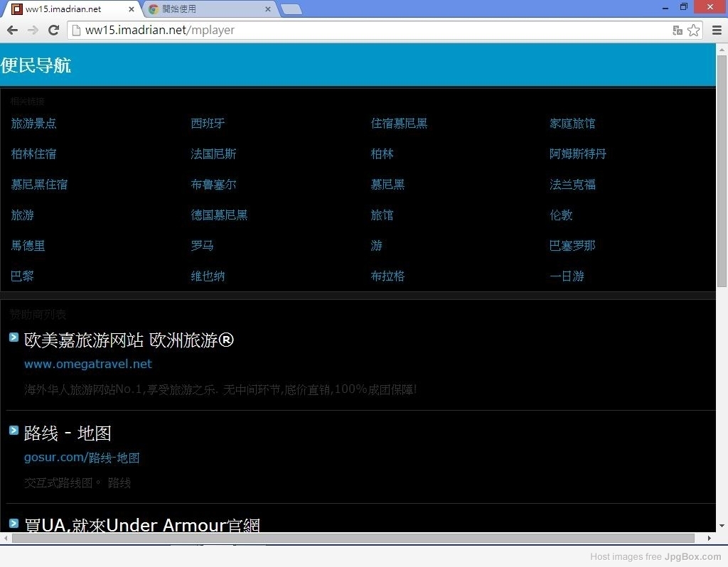728x567 pixels.
Task: Bookmark this page with the star icon
Action: click(693, 30)
